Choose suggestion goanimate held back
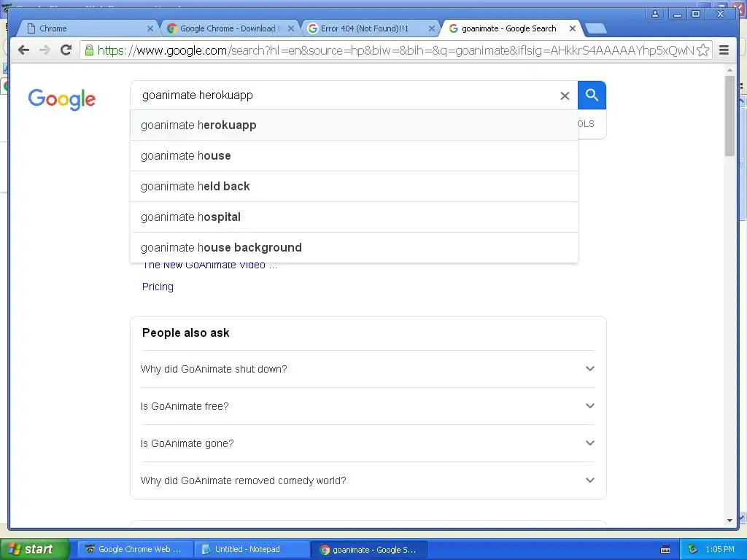 coord(354,186)
